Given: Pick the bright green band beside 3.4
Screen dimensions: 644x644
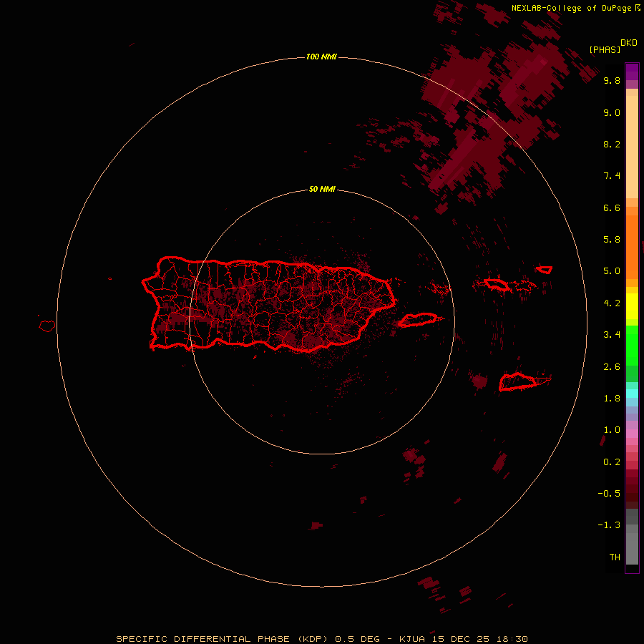Looking at the screenshot, I should (632, 345).
